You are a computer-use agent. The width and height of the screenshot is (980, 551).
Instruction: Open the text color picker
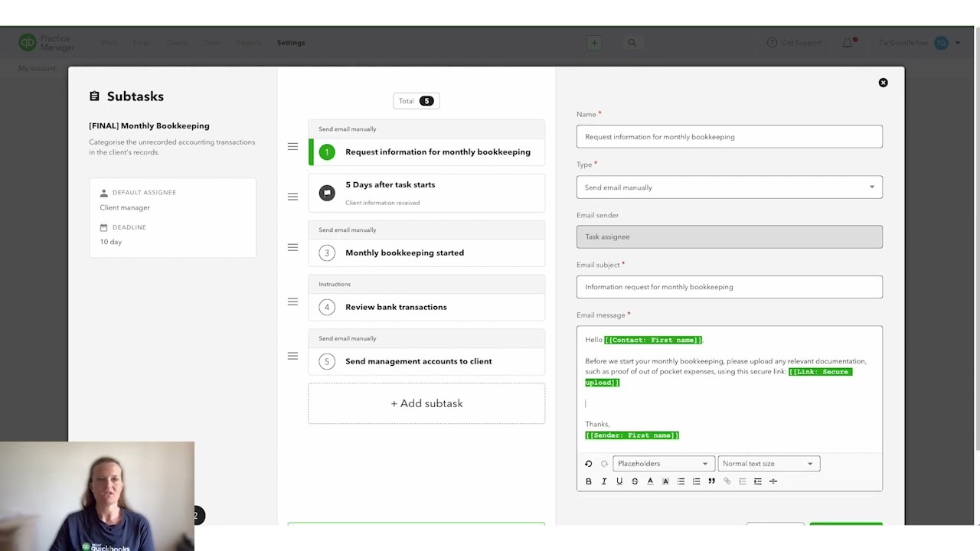(x=650, y=481)
